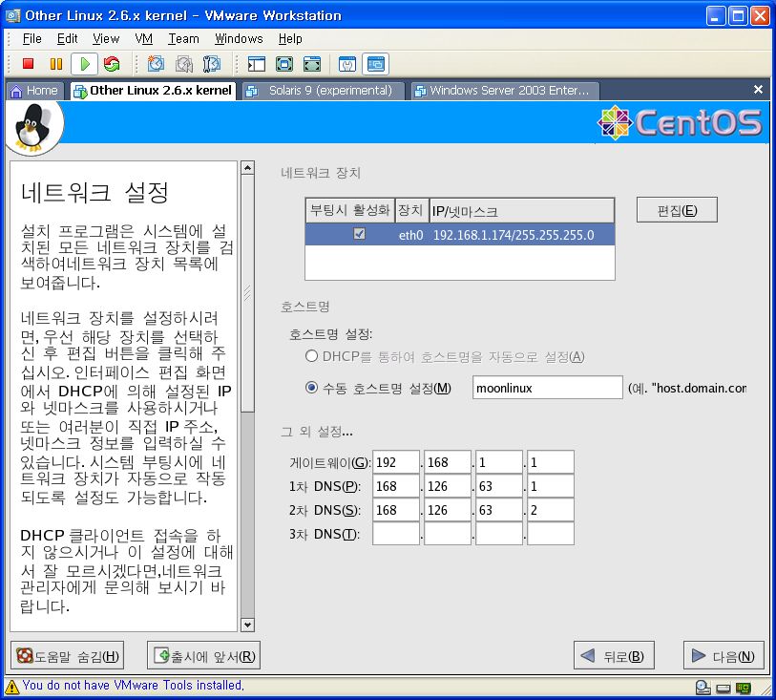Open the VM menu
The width and height of the screenshot is (776, 700).
point(144,38)
